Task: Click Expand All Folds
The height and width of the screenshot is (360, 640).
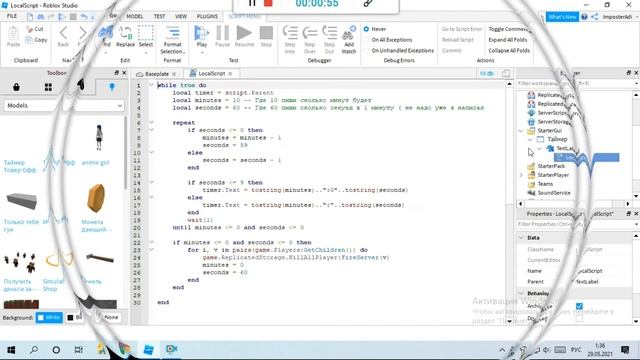Action: 508,40
